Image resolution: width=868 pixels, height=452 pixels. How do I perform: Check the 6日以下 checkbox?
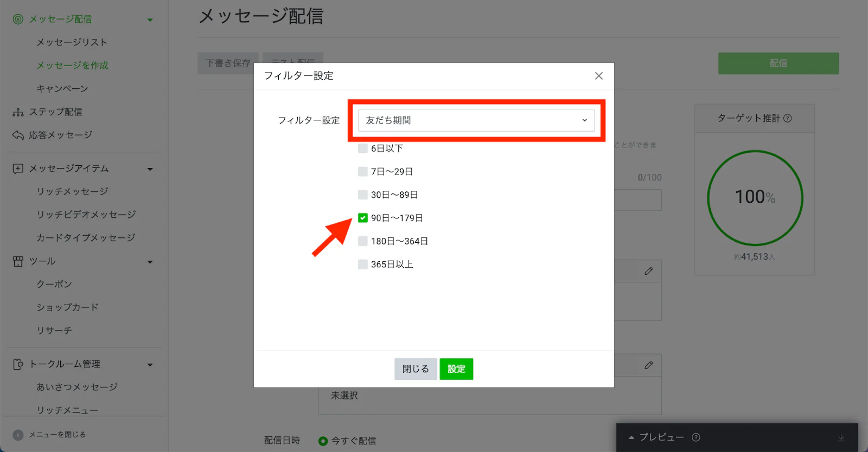coord(363,148)
